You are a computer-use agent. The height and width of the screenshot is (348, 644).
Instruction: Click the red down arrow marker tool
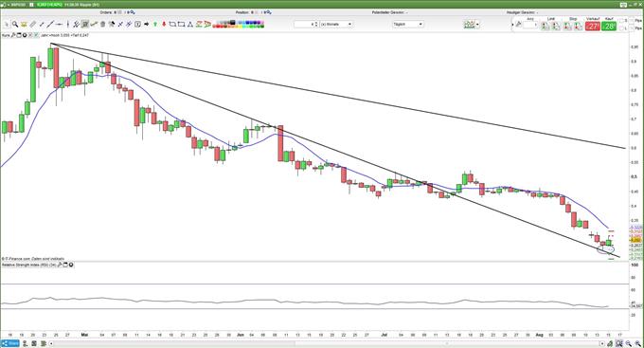[x=164, y=25]
